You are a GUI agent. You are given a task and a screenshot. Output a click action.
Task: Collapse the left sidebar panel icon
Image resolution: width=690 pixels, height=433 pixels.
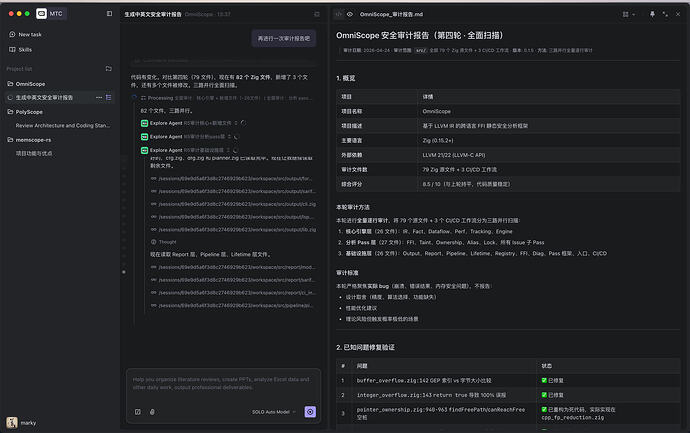point(110,14)
